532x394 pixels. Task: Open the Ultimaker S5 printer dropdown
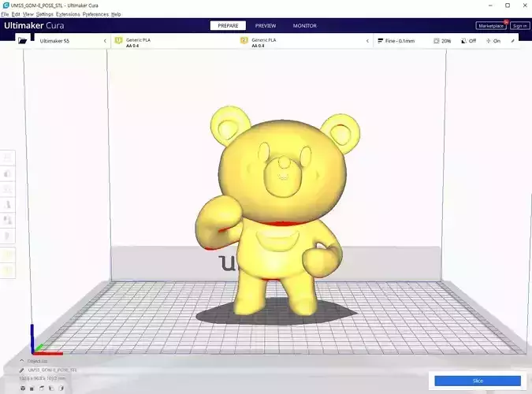click(x=73, y=41)
